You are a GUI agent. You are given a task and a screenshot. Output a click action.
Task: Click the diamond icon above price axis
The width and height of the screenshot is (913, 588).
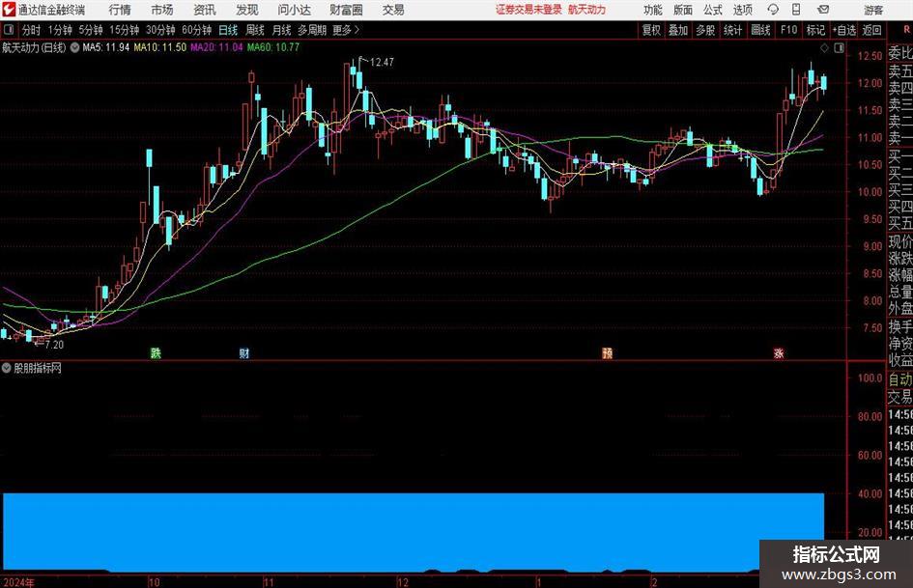(824, 47)
